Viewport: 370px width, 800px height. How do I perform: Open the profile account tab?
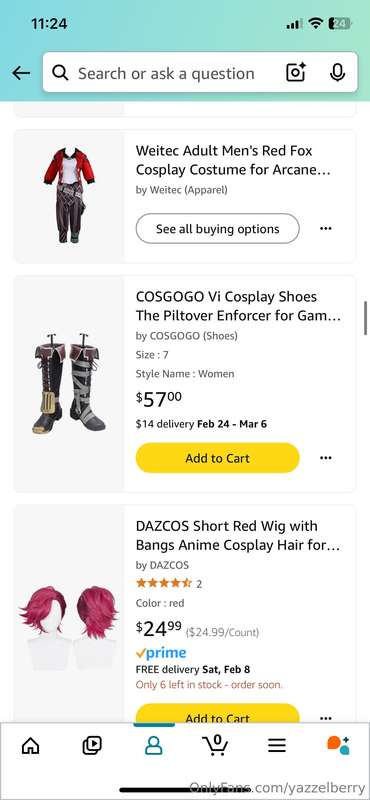154,746
